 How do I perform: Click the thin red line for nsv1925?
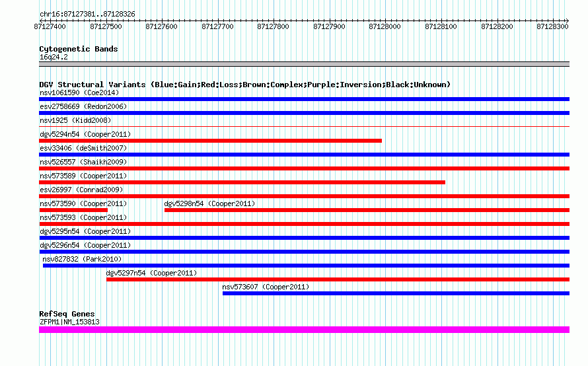click(304, 127)
